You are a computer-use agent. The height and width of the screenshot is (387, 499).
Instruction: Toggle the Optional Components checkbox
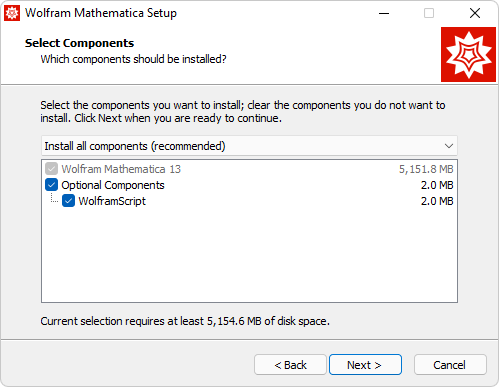(x=51, y=185)
